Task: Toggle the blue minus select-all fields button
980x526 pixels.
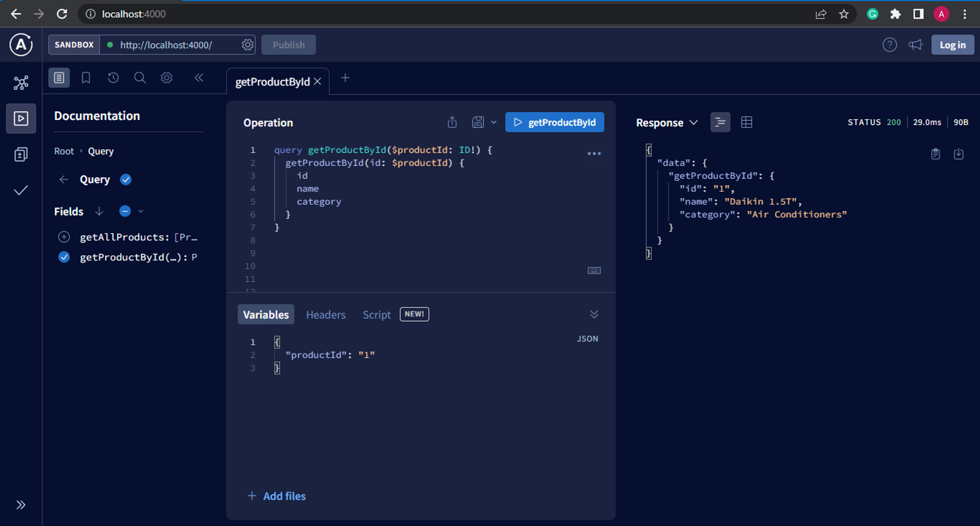Action: (x=125, y=211)
